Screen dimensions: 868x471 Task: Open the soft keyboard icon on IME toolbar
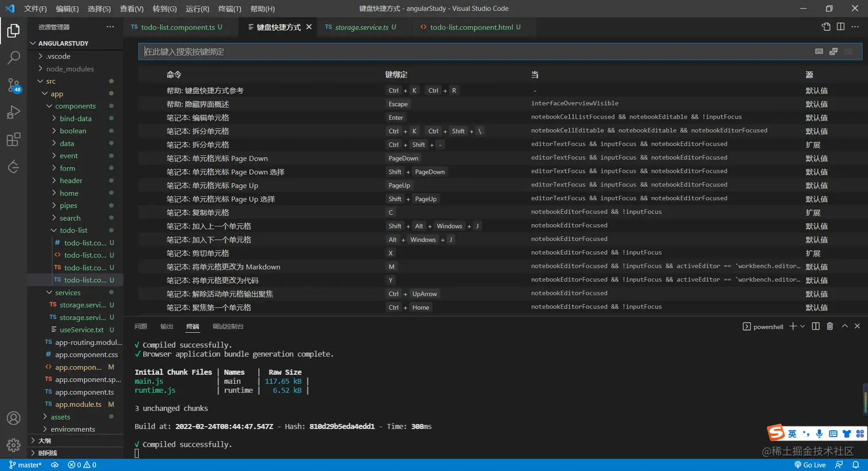point(833,434)
